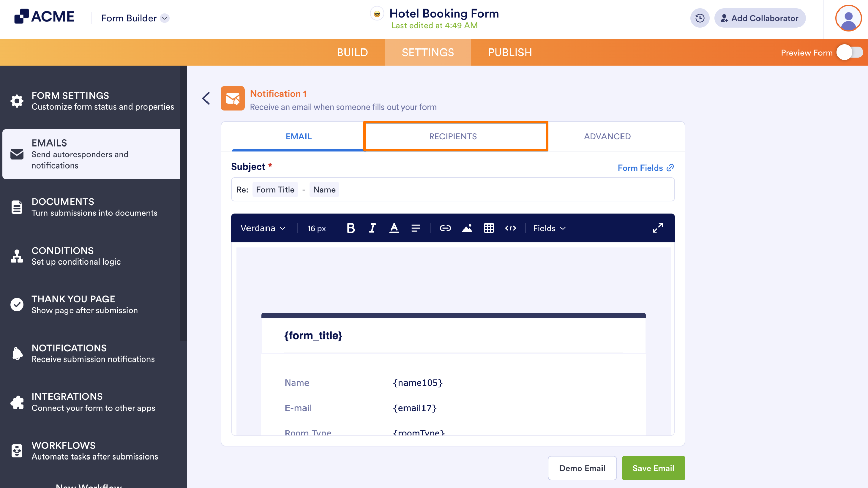Click Add Collaborator button

(x=759, y=18)
